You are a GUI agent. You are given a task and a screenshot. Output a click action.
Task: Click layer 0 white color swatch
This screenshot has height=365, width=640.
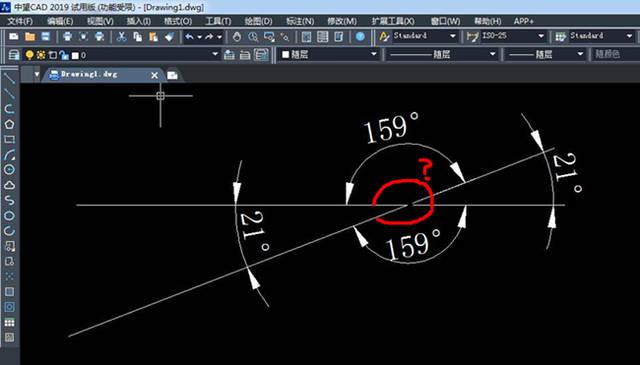pos(75,56)
